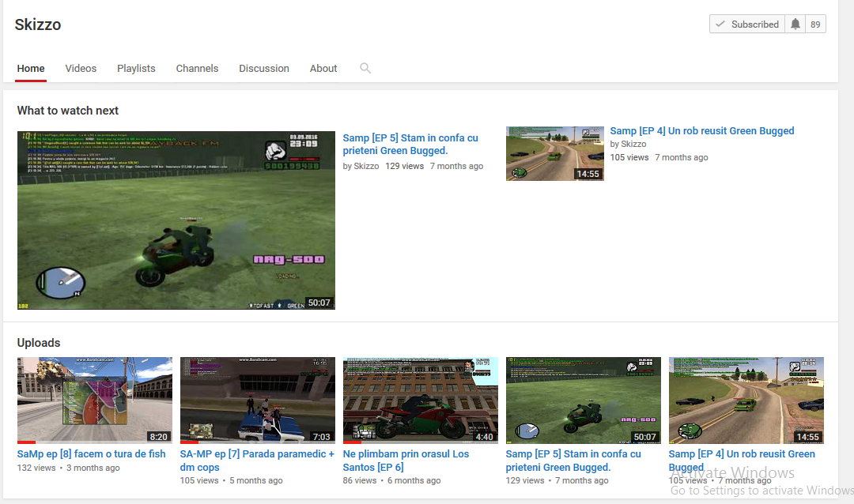Screen dimensions: 854x504
Task: Open link Ne plimbam prin orasul Los Santos
Action: pos(406,461)
